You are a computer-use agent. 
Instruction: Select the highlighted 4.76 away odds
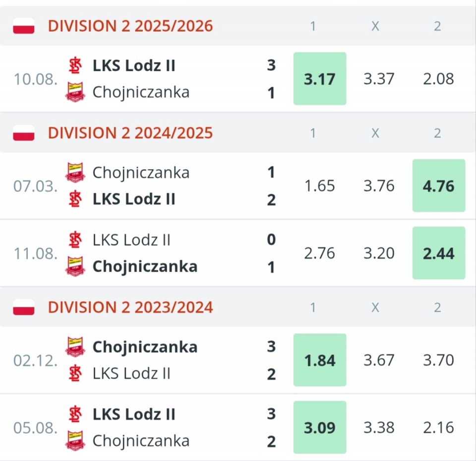439,186
